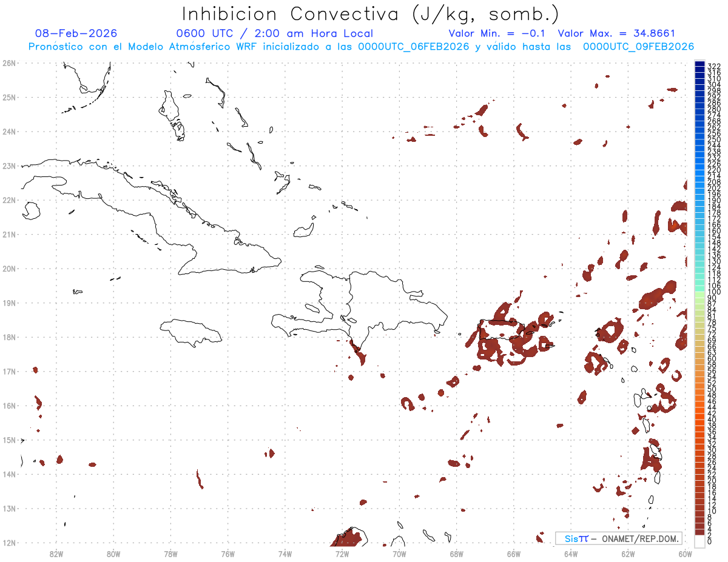Click the '16N' latitude label

[x=9, y=405]
